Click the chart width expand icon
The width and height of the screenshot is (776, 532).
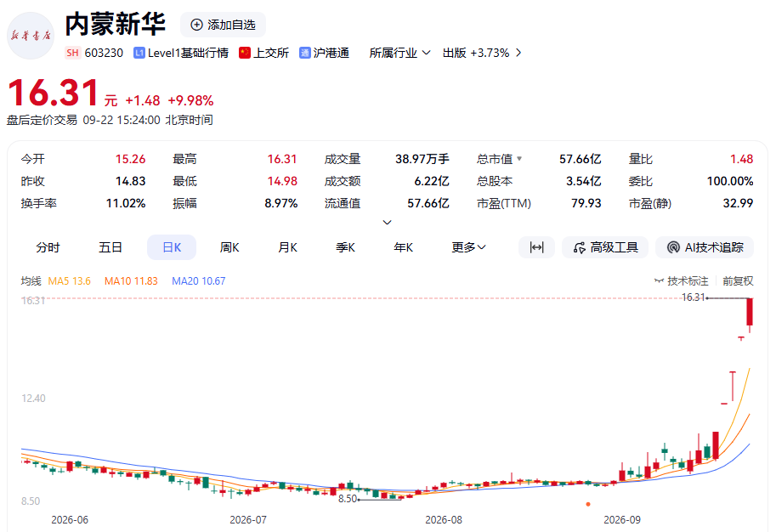pos(536,247)
